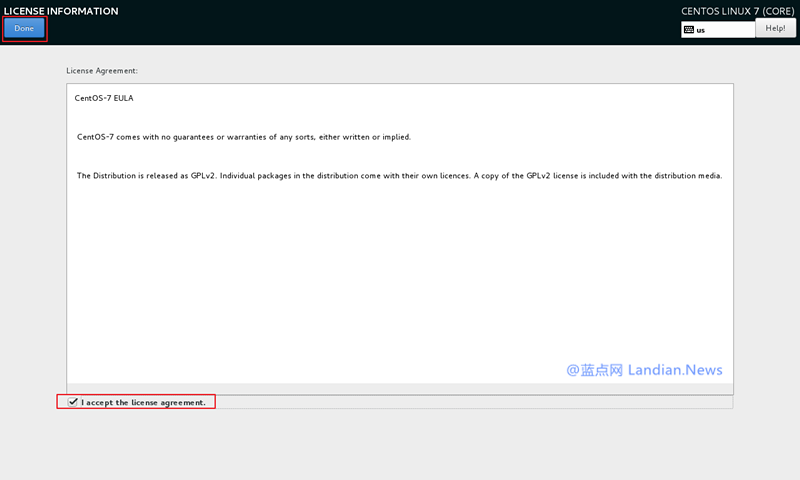The image size is (800, 480).
Task: Switch the 'us' keyboard layout indicator
Action: [717, 30]
